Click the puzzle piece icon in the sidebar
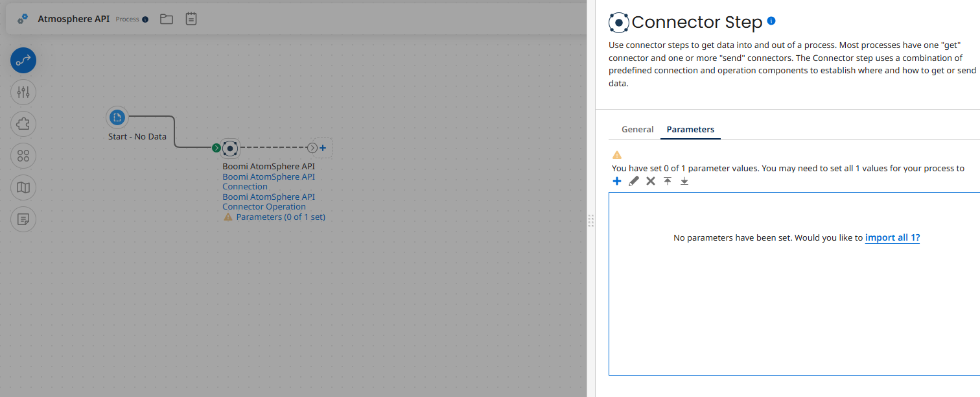The height and width of the screenshot is (397, 980). 23,123
